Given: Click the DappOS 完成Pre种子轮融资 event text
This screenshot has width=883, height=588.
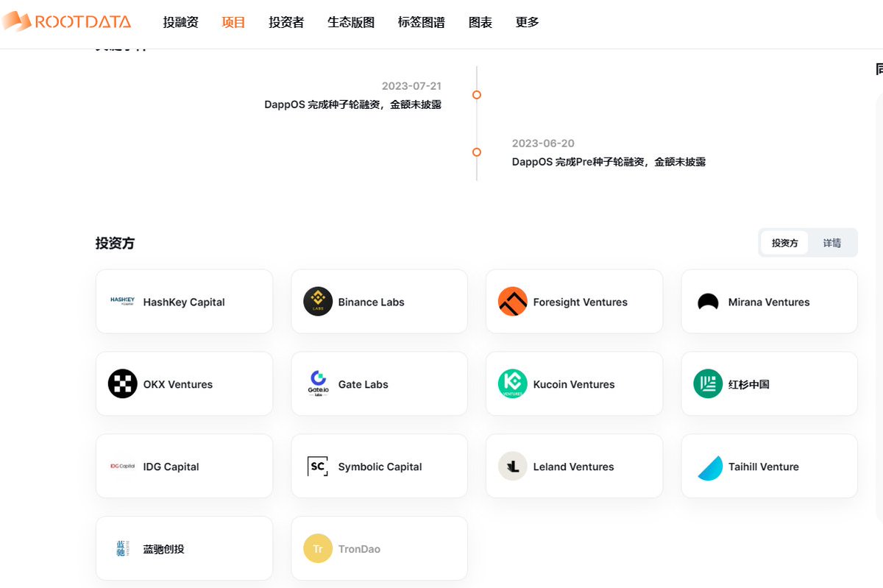Looking at the screenshot, I should pyautogui.click(x=609, y=162).
